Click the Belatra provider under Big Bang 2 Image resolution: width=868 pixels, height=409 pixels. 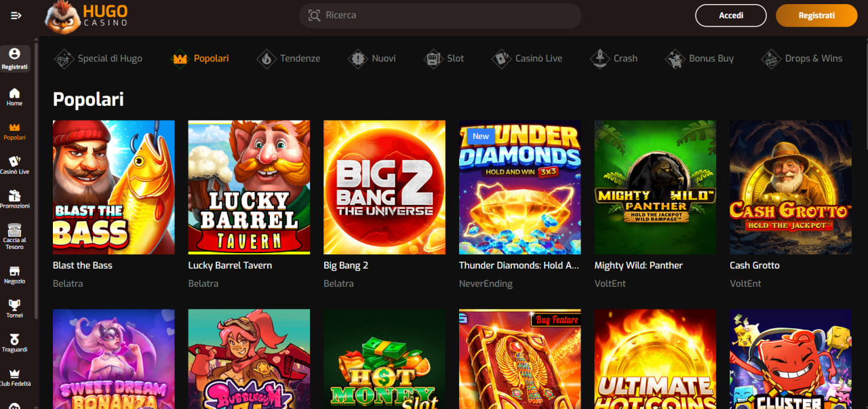point(338,284)
